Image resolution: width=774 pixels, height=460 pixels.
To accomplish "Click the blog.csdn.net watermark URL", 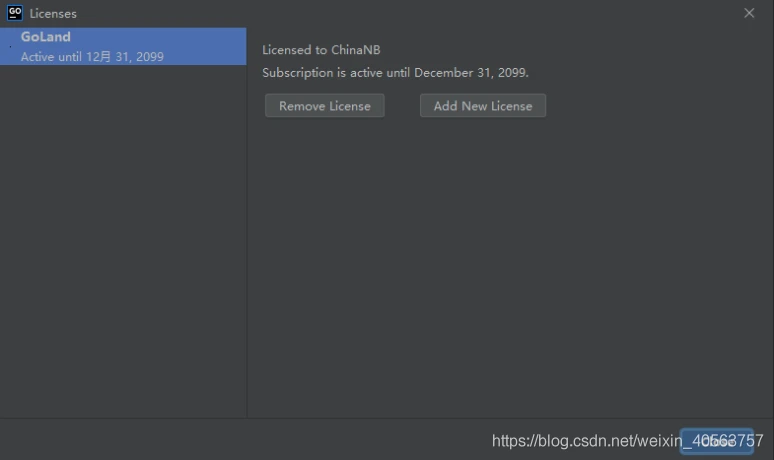I will [x=627, y=440].
